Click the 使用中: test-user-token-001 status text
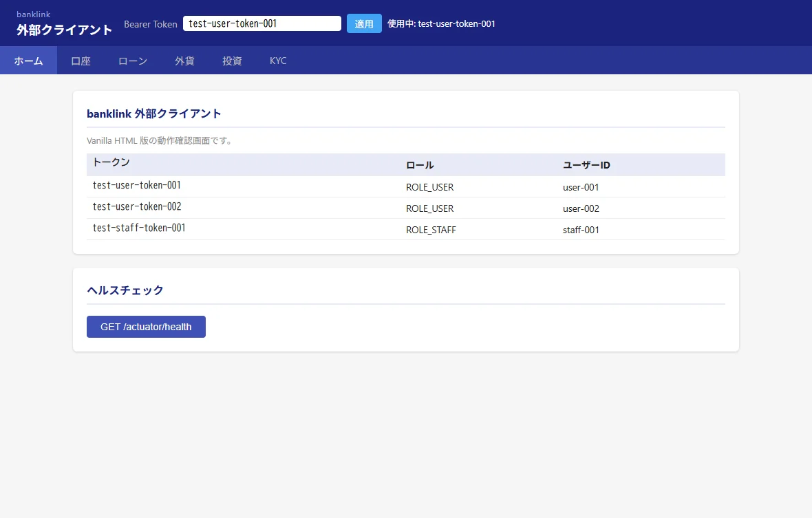Image resolution: width=812 pixels, height=518 pixels. click(441, 24)
